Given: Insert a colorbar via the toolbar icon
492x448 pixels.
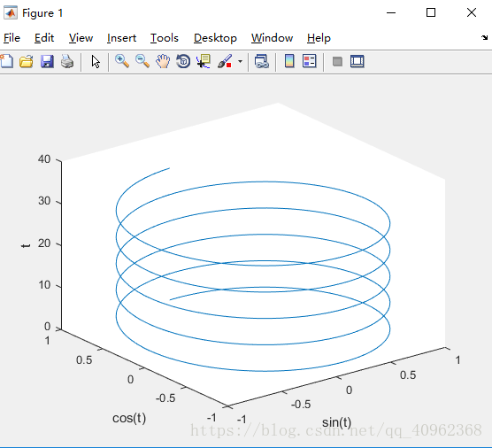Looking at the screenshot, I should pos(289,61).
